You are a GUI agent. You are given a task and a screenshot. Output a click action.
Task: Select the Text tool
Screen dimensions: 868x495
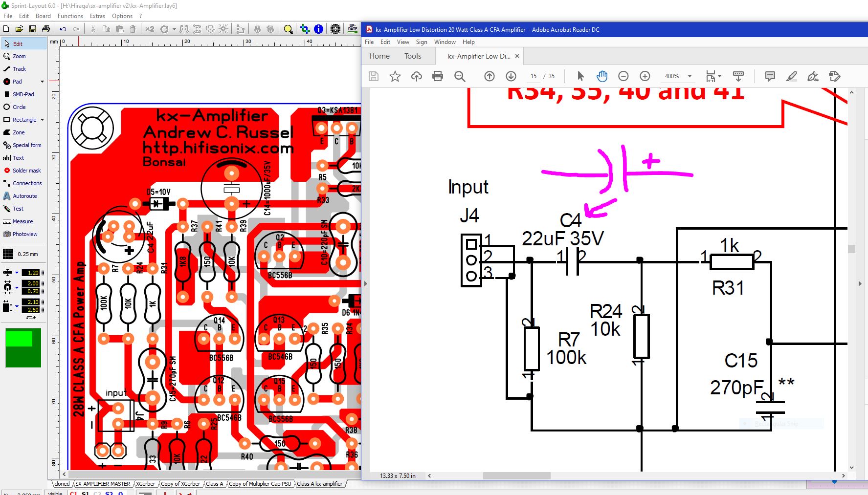(x=24, y=158)
